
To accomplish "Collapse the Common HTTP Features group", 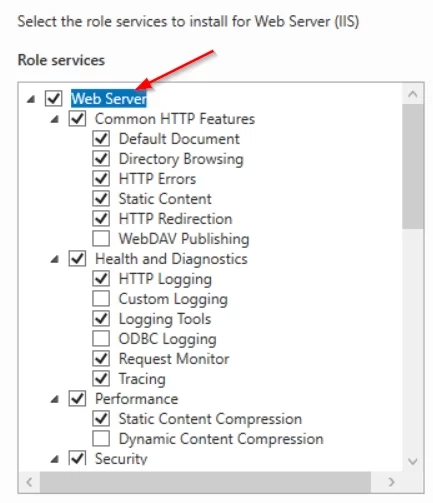I will (x=55, y=119).
